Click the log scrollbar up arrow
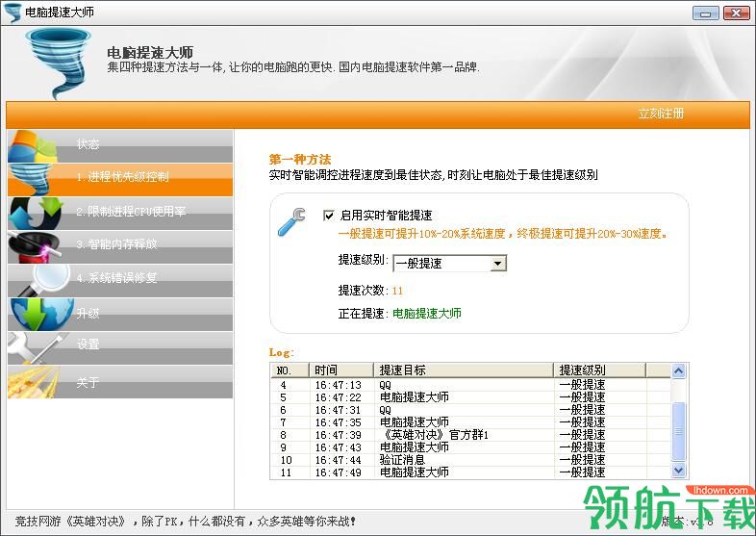 click(678, 371)
